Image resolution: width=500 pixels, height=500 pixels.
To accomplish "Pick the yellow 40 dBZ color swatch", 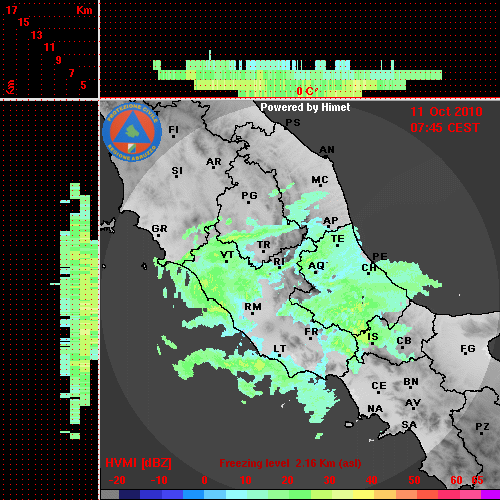I will click(x=363, y=495).
